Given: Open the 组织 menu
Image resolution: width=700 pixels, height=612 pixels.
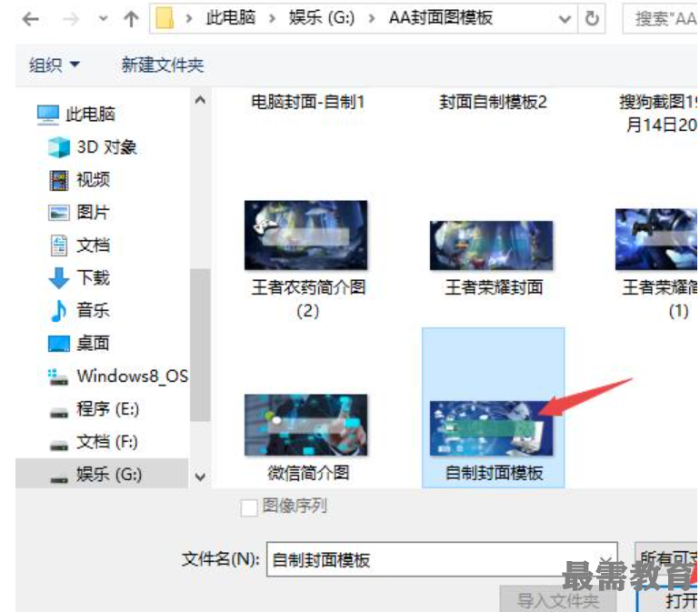Looking at the screenshot, I should click(x=54, y=65).
